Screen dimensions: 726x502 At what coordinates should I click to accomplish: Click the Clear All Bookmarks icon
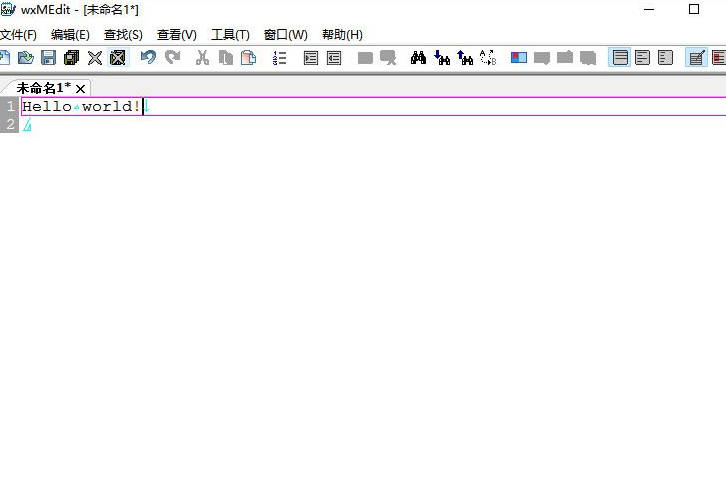(x=588, y=58)
